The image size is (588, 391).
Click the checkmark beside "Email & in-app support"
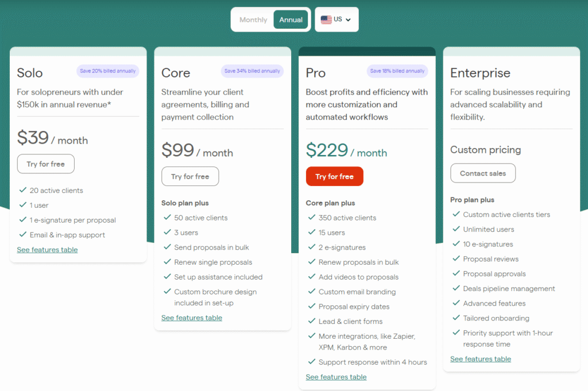pyautogui.click(x=22, y=235)
